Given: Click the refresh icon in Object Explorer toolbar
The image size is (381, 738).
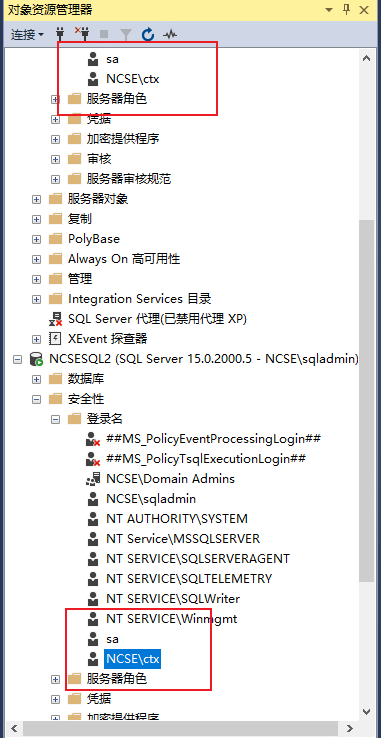Looking at the screenshot, I should pos(148,34).
